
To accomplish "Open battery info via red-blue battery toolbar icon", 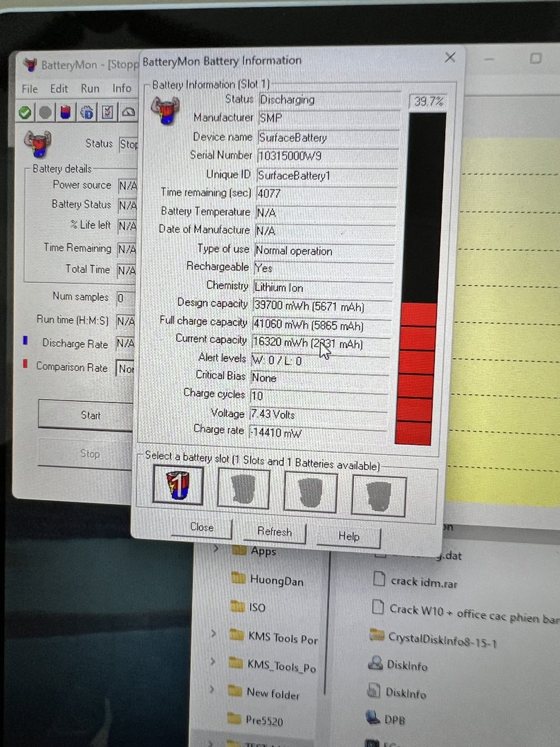I will click(x=66, y=112).
